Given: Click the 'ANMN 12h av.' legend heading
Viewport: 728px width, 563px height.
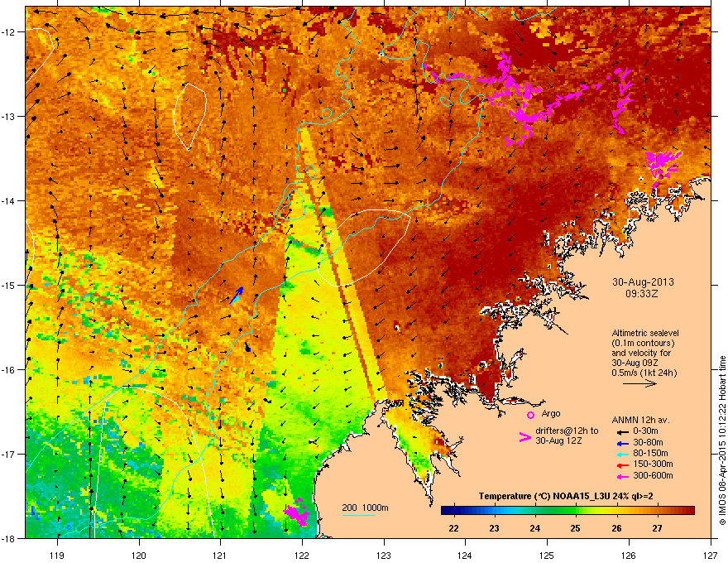Looking at the screenshot, I should tap(640, 420).
